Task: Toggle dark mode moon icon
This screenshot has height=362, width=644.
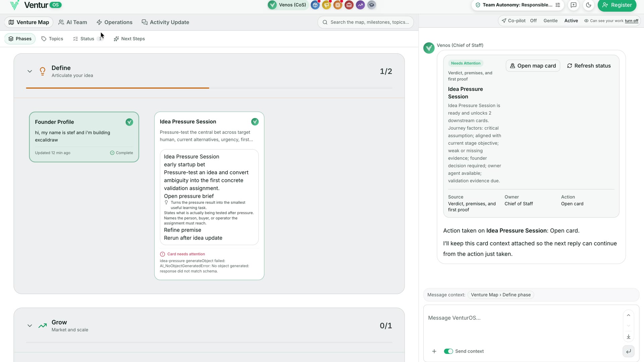Action: click(x=589, y=5)
